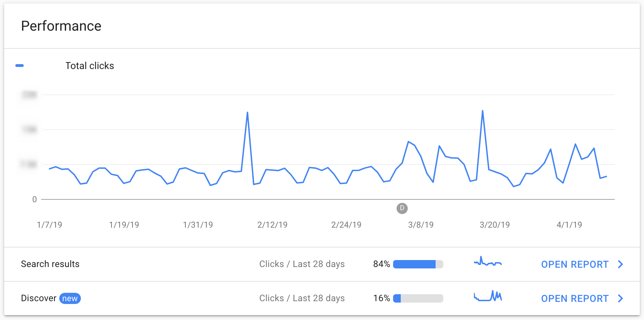Click the Performance heading
The width and height of the screenshot is (644, 320).
(x=61, y=26)
